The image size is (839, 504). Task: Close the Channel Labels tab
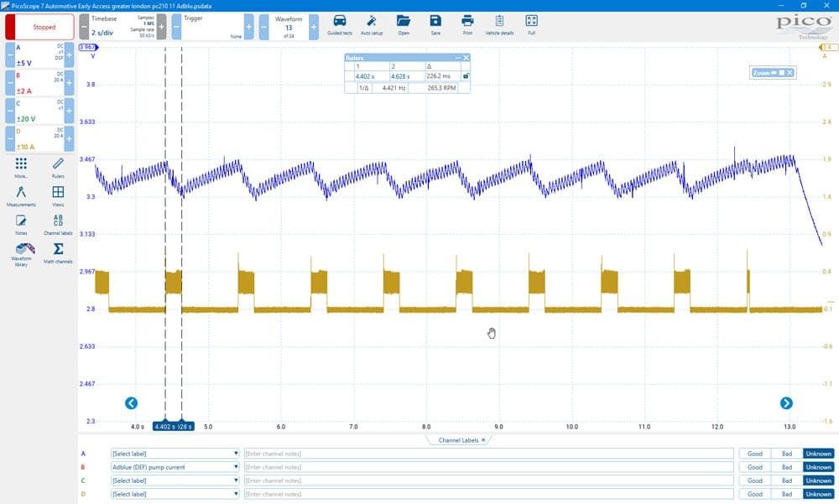coord(483,439)
